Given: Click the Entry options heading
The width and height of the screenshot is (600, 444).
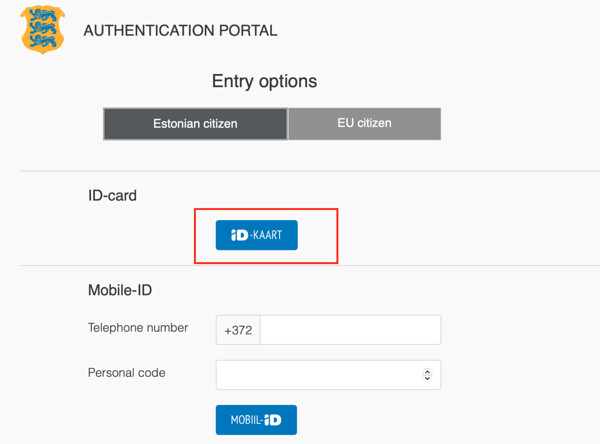Looking at the screenshot, I should coord(264,81).
